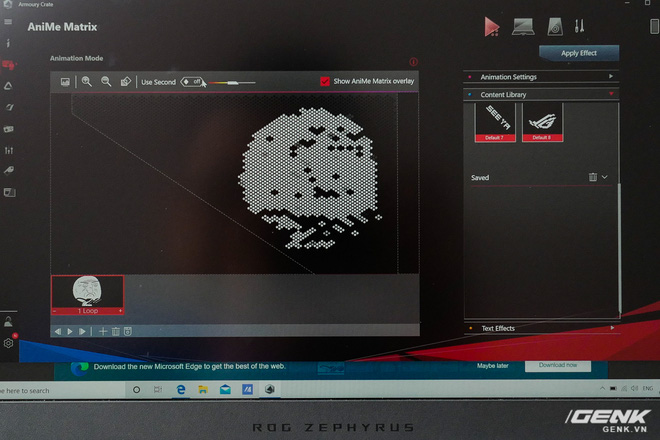
Task: Play the animation preview
Action: (70, 332)
